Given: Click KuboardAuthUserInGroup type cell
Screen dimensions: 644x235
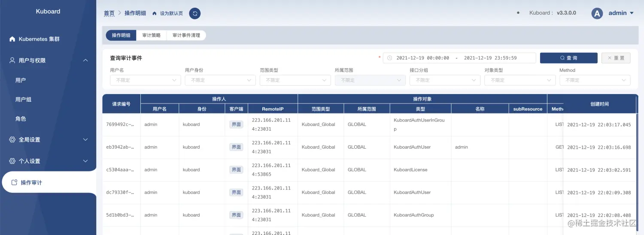Looking at the screenshot, I should tap(420, 125).
